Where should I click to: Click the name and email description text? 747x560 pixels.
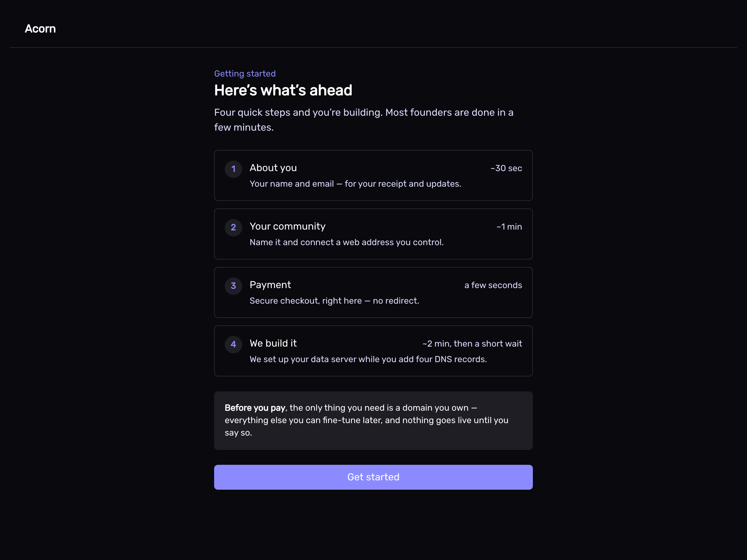[x=355, y=184]
